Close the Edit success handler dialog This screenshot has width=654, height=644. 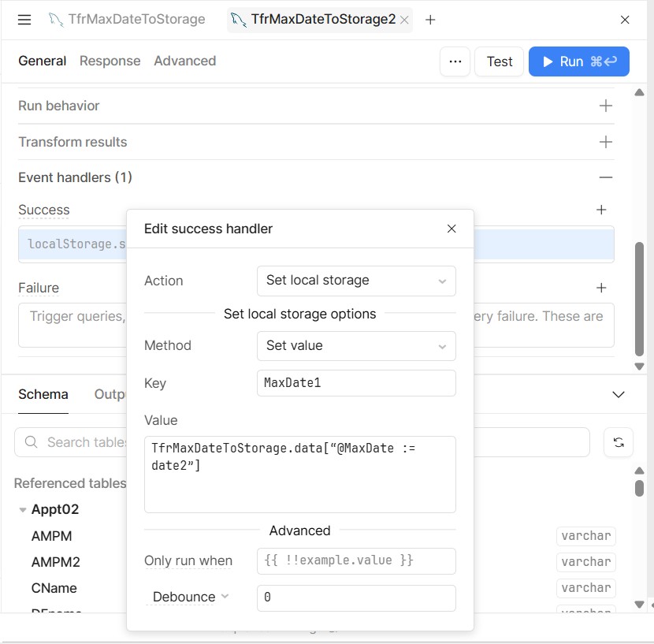click(x=451, y=229)
